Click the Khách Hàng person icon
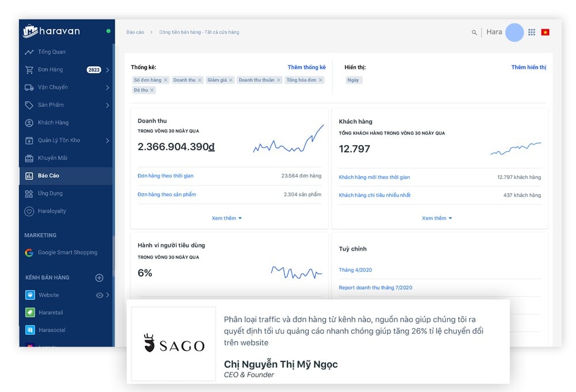Screen dimensions: 576x392 click(x=29, y=123)
